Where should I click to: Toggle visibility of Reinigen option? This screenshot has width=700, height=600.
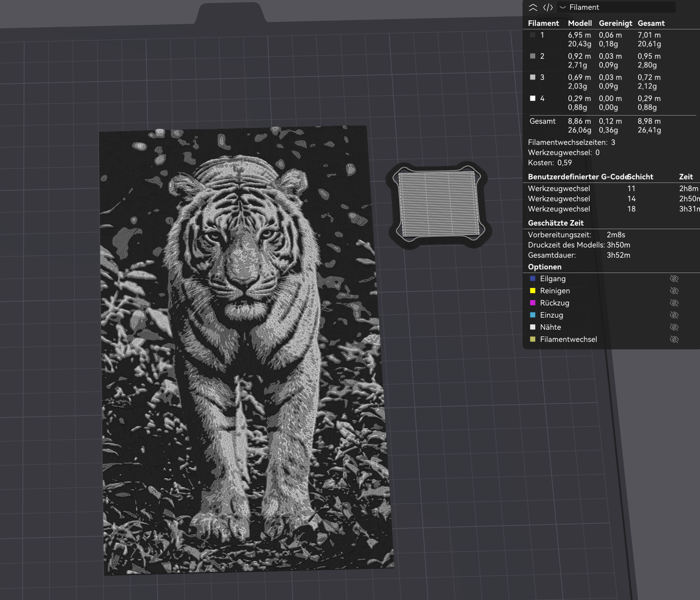click(x=674, y=291)
